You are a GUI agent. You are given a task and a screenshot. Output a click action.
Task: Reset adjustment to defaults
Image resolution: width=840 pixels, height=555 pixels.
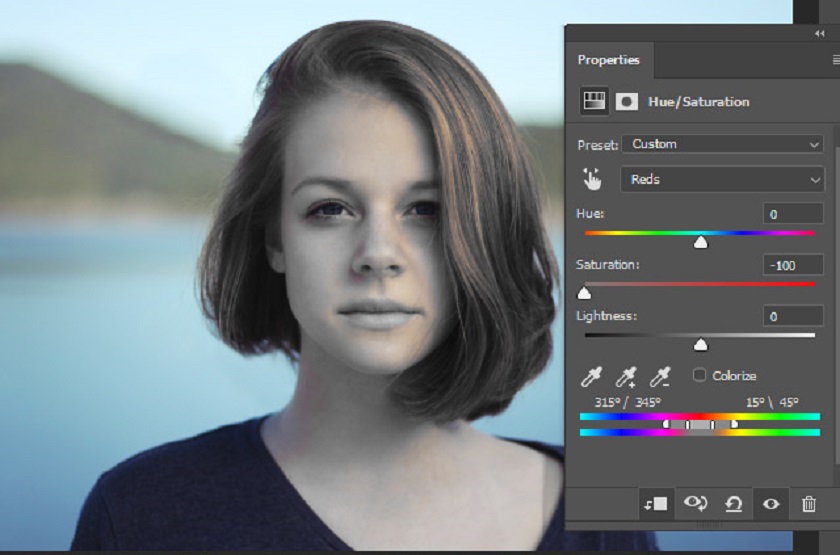[x=733, y=504]
